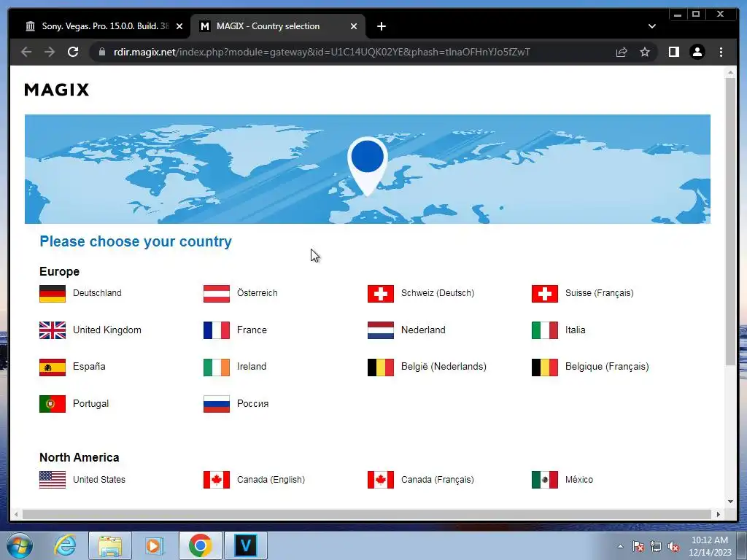Select the Canada (English) flag
The image size is (747, 560).
pos(216,480)
